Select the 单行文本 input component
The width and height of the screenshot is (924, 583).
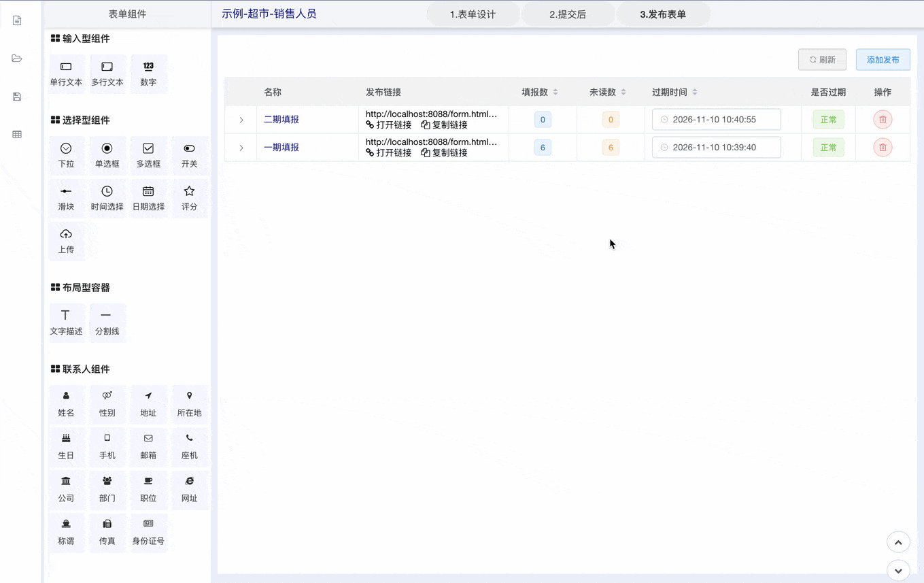click(x=66, y=73)
